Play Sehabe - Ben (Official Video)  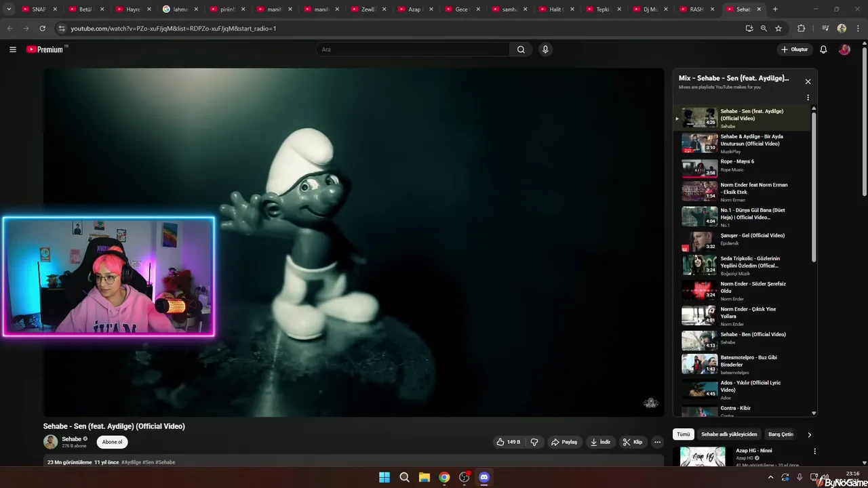[x=743, y=340]
